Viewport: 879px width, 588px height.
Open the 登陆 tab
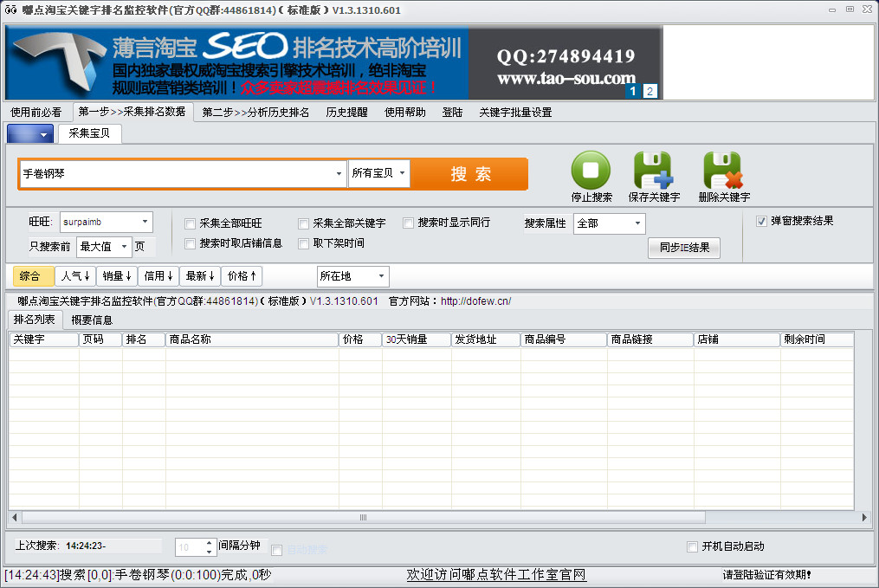pos(452,112)
